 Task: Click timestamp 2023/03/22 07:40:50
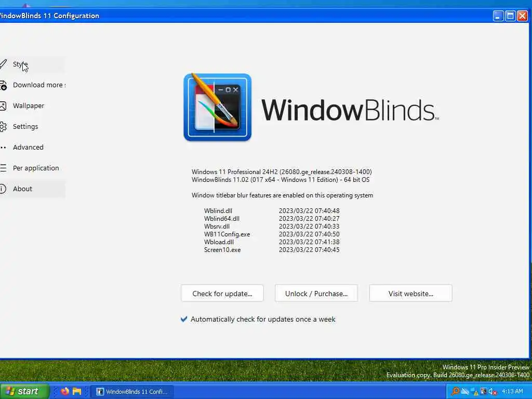coord(309,234)
